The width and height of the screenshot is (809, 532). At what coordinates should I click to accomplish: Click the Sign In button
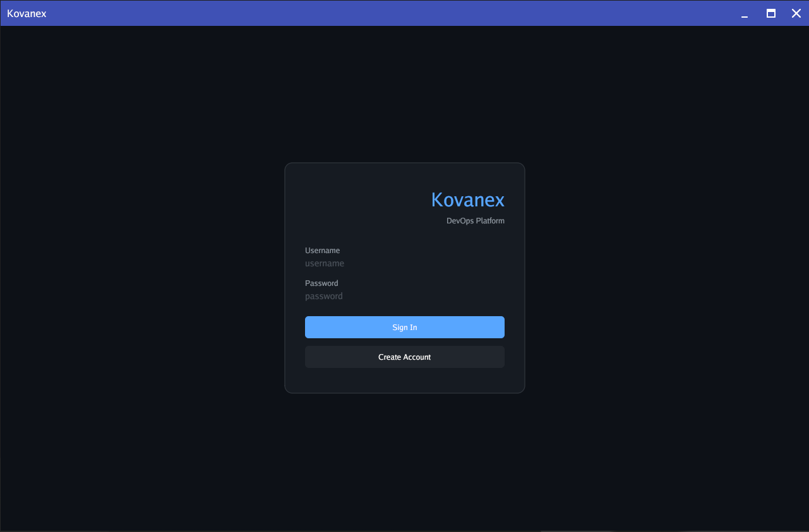click(404, 327)
